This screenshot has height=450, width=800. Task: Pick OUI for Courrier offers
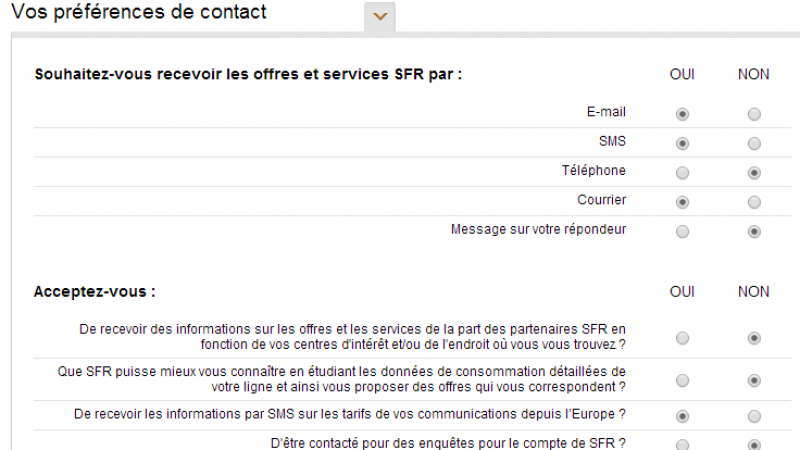pyautogui.click(x=682, y=202)
